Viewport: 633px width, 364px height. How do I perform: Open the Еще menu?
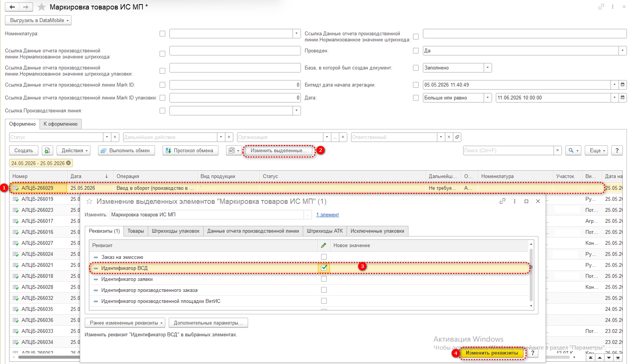(597, 151)
